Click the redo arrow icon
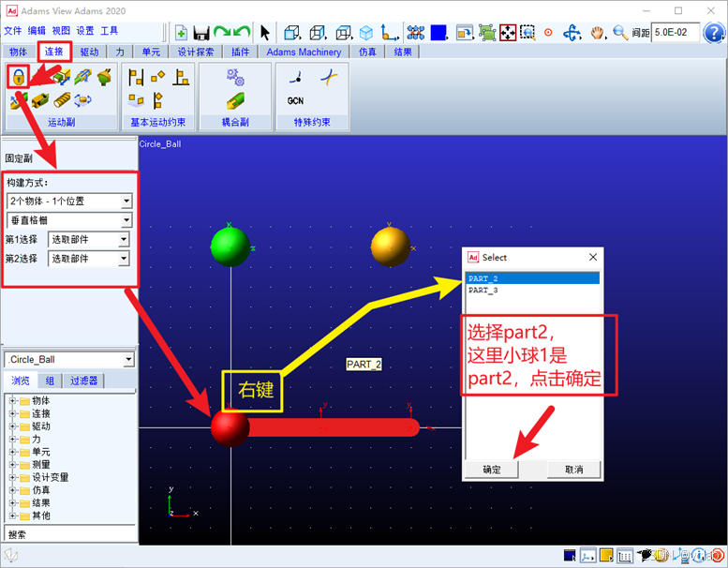The height and width of the screenshot is (568, 728). pyautogui.click(x=222, y=32)
